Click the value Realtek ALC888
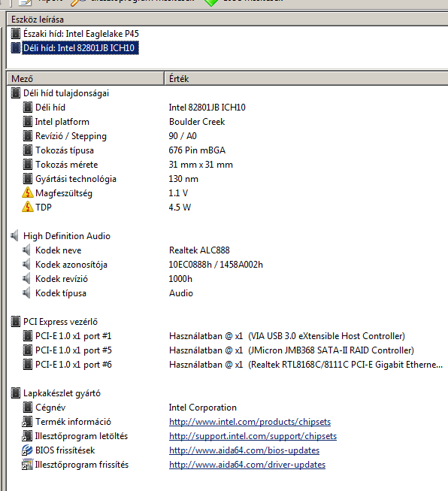 coord(199,250)
